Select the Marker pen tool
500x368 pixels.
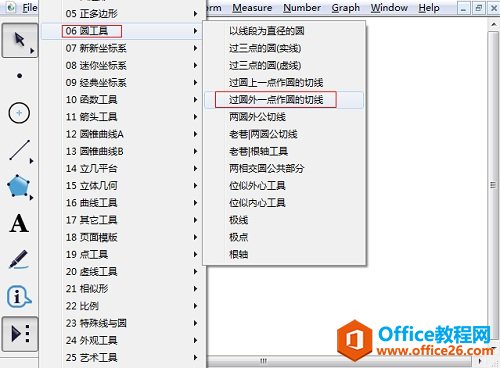pos(18,260)
